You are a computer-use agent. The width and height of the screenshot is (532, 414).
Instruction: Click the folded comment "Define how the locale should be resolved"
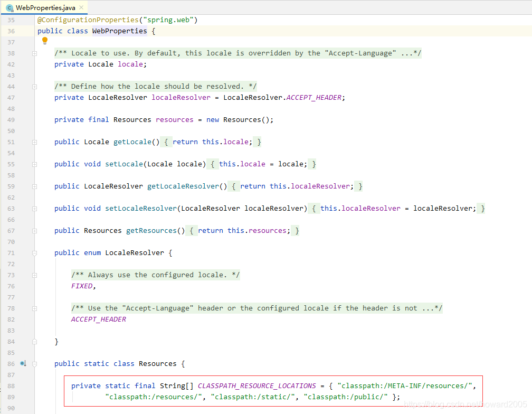[x=155, y=86]
